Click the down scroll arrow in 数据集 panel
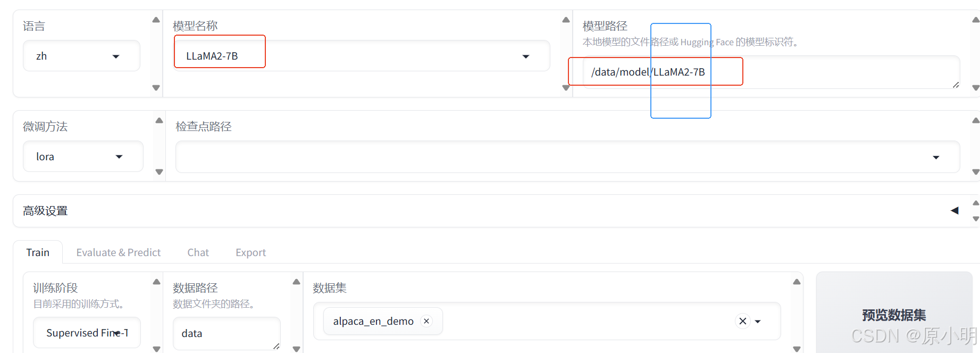 pos(797,349)
